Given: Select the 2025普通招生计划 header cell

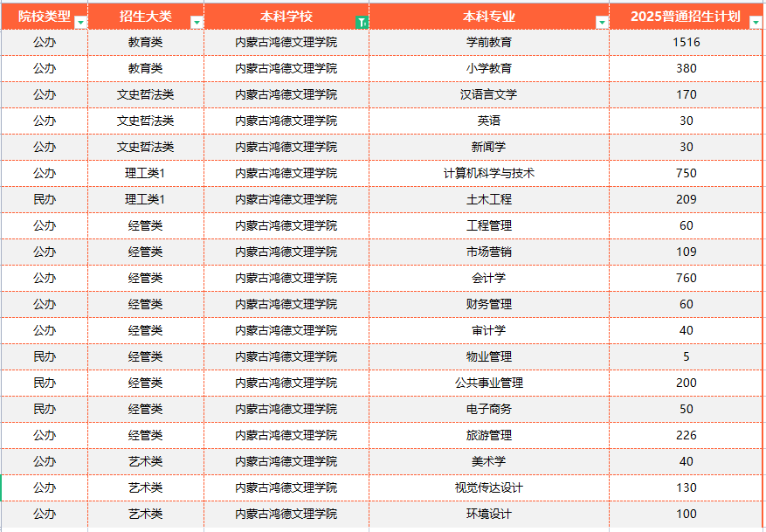Looking at the screenshot, I should tap(686, 17).
